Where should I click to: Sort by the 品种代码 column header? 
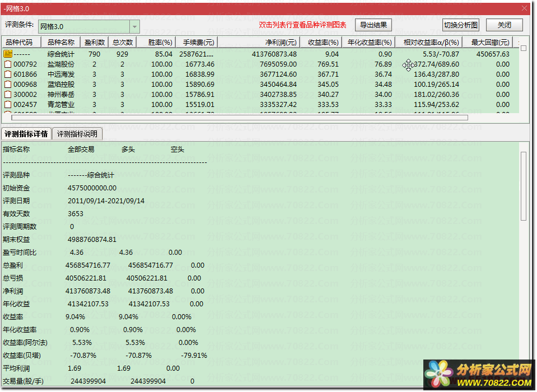pos(21,43)
